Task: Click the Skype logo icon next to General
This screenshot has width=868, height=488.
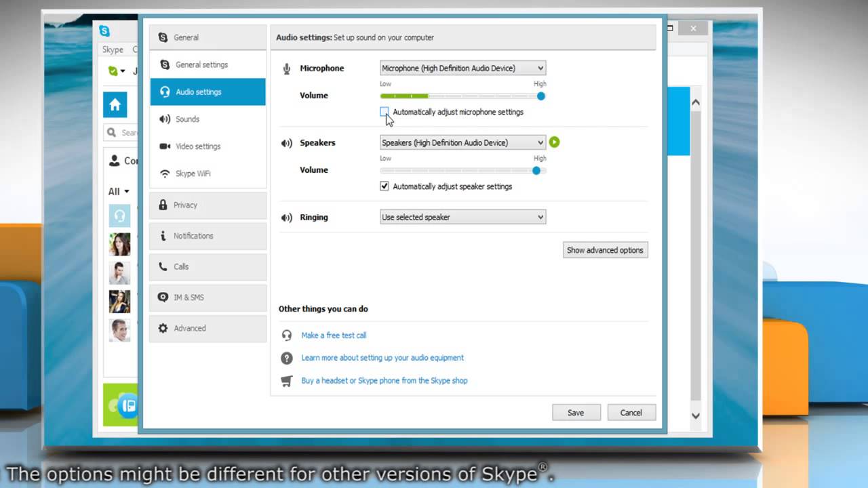Action: pyautogui.click(x=163, y=37)
